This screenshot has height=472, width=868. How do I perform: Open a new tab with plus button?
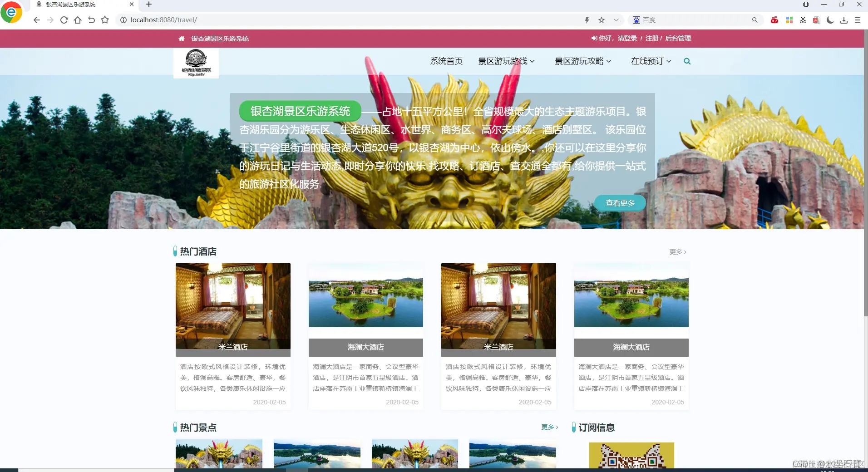coord(149,5)
